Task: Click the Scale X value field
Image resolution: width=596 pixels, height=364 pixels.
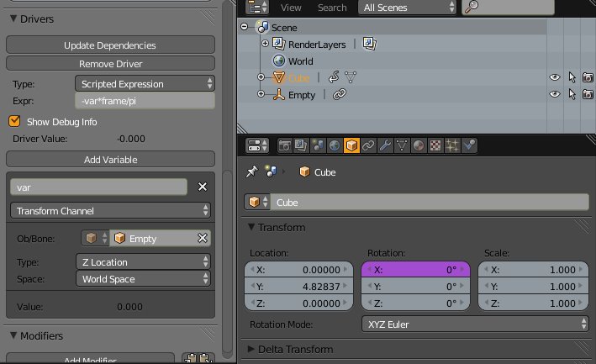Action: point(533,269)
